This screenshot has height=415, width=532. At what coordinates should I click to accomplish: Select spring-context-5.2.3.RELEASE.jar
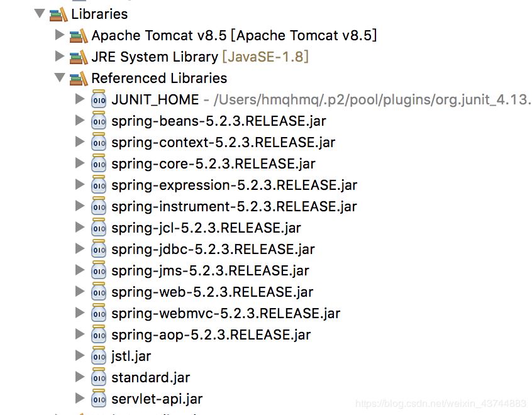coord(223,142)
